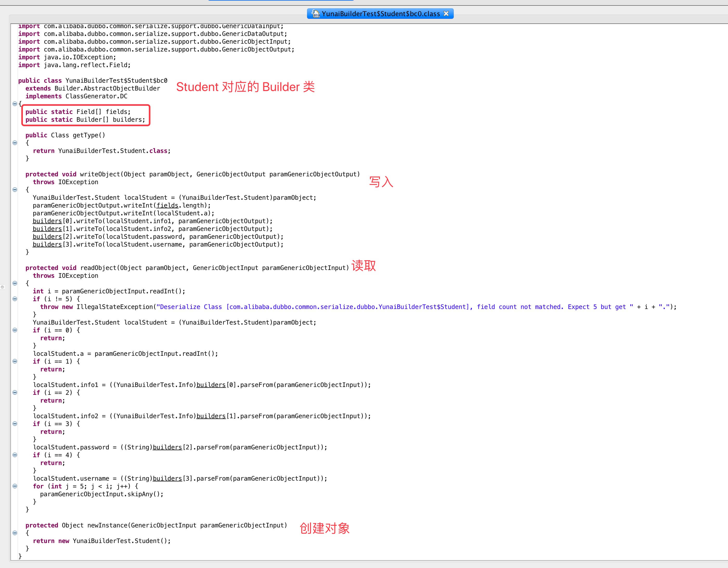Follow the builders[3] link writing username

coord(47,244)
